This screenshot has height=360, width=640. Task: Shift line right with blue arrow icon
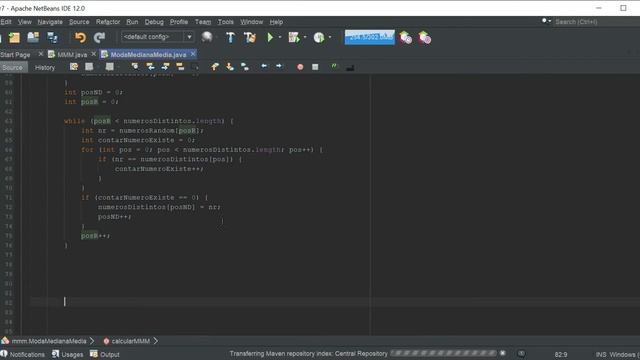tap(279, 66)
